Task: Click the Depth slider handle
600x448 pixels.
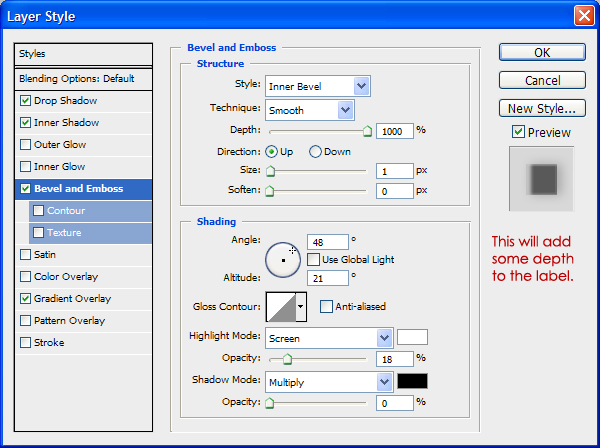Action: (x=367, y=131)
